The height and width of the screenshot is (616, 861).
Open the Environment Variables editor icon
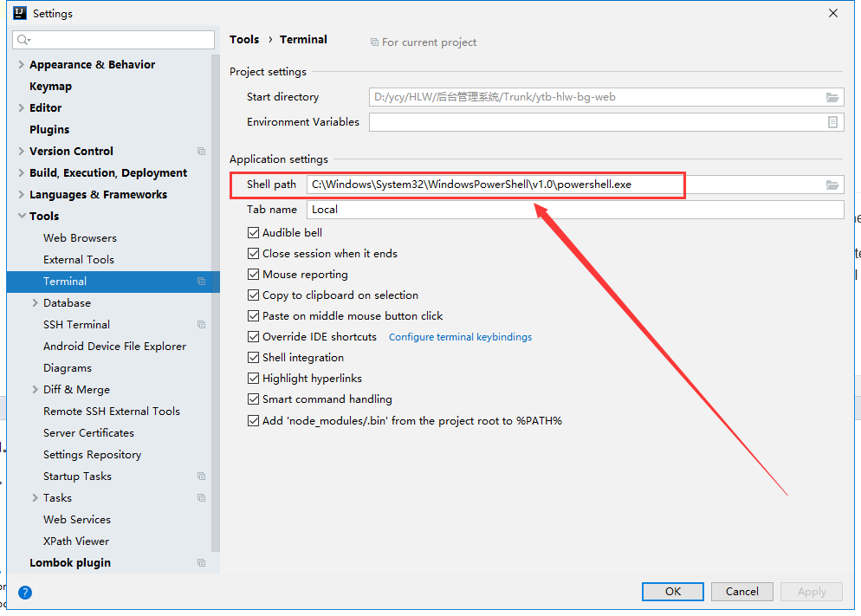tap(832, 122)
